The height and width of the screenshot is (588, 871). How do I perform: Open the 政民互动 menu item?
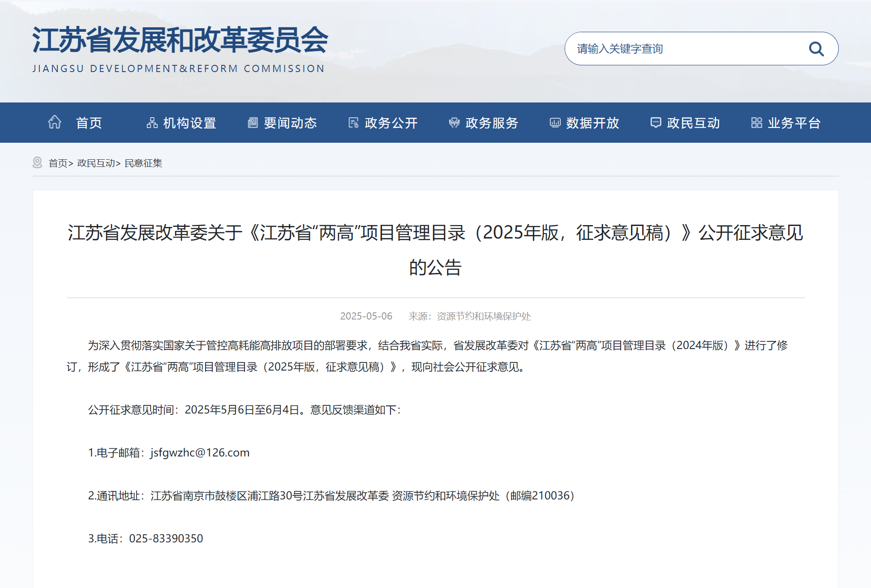(693, 123)
